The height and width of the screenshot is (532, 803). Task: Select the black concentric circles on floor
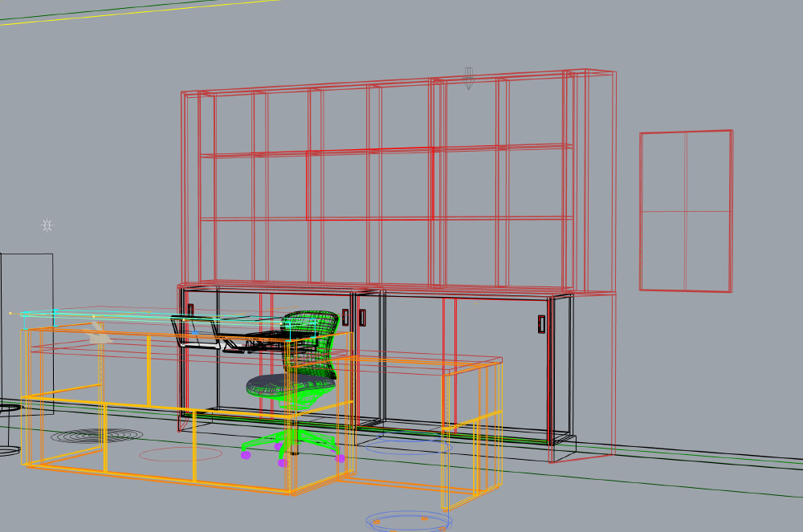point(96,436)
